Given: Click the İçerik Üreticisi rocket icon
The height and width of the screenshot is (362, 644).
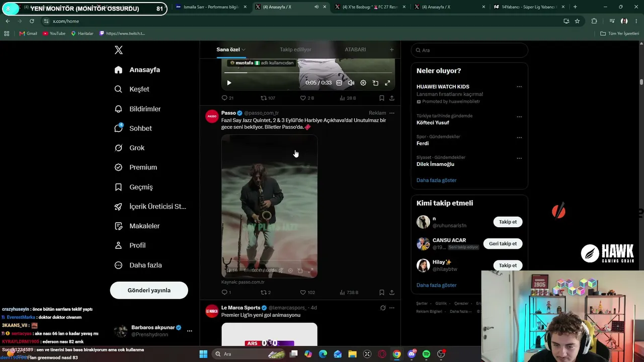Looking at the screenshot, I should [x=118, y=207].
